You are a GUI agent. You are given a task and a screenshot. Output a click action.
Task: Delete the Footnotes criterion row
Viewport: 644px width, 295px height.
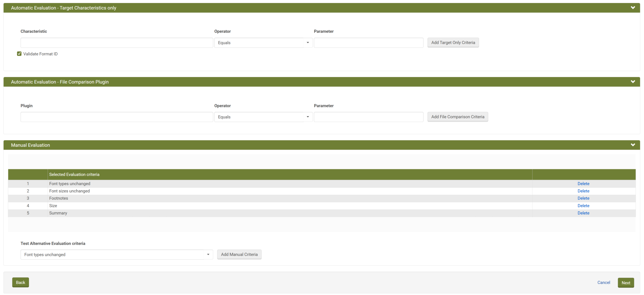point(583,198)
